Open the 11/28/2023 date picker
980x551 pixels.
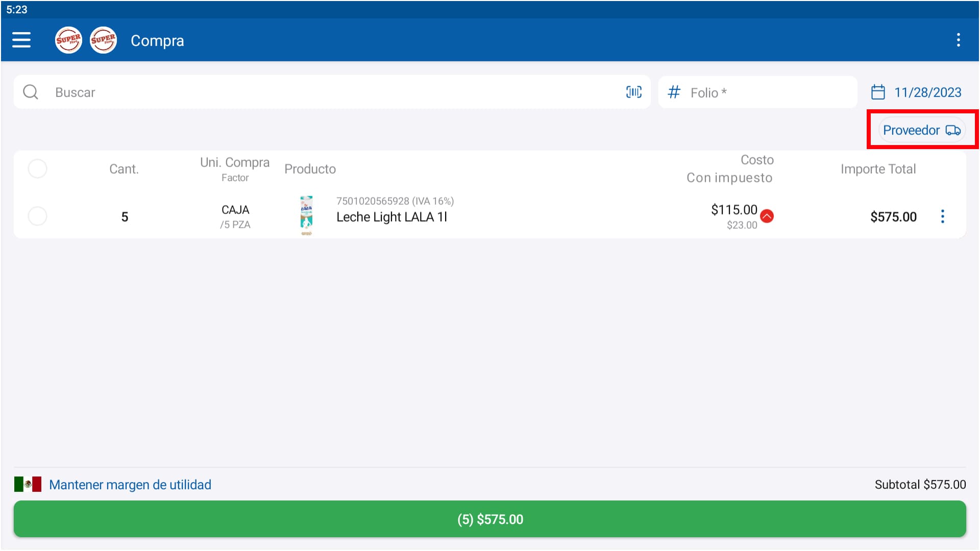917,92
